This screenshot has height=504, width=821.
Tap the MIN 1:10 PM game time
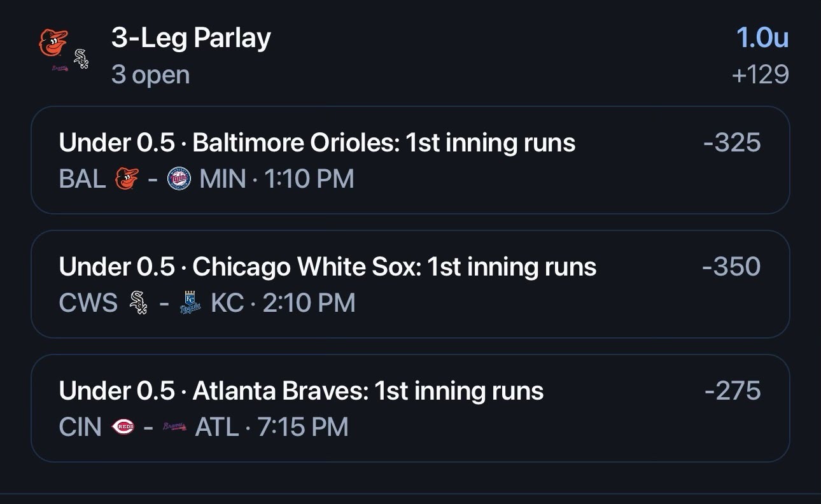(x=277, y=179)
